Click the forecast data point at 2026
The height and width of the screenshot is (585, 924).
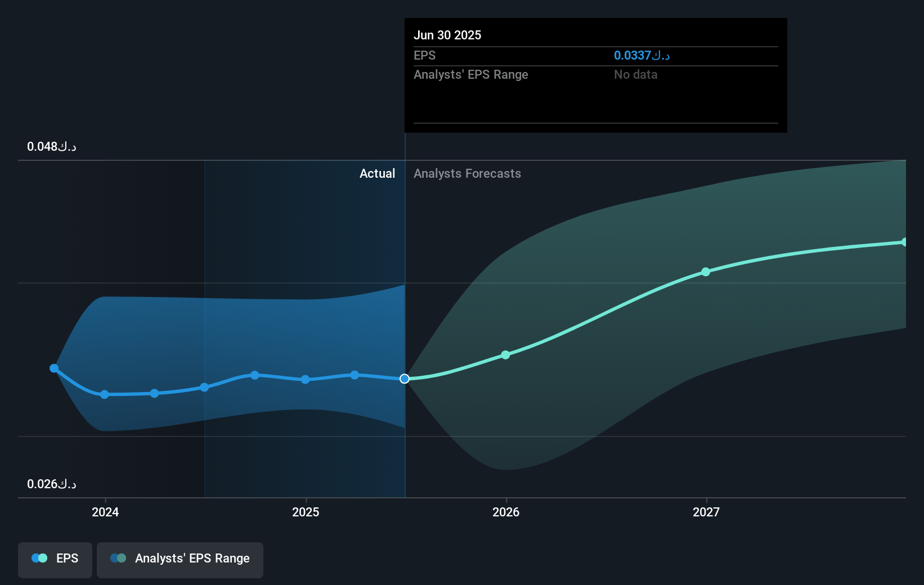tap(505, 355)
